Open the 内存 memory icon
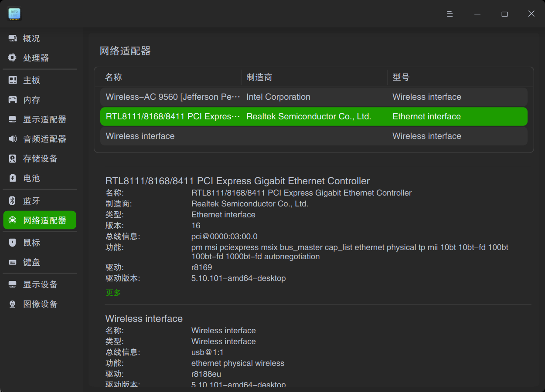The height and width of the screenshot is (392, 545). 13,100
